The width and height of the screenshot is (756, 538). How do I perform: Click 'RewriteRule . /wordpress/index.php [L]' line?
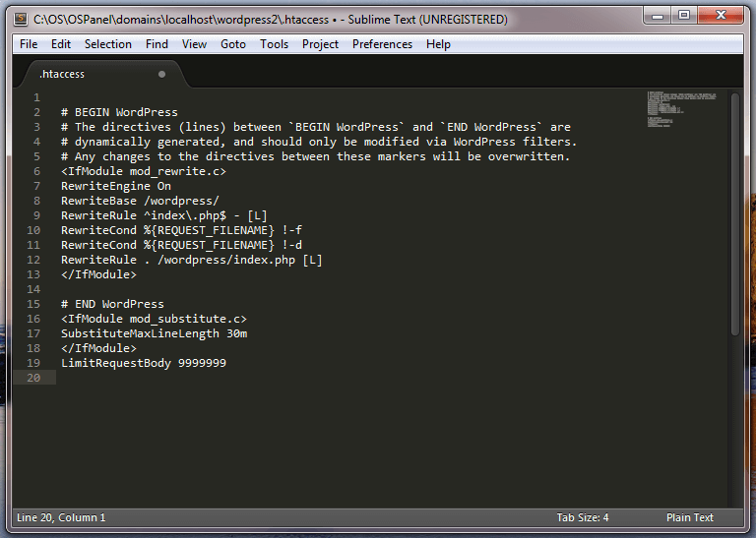click(192, 260)
